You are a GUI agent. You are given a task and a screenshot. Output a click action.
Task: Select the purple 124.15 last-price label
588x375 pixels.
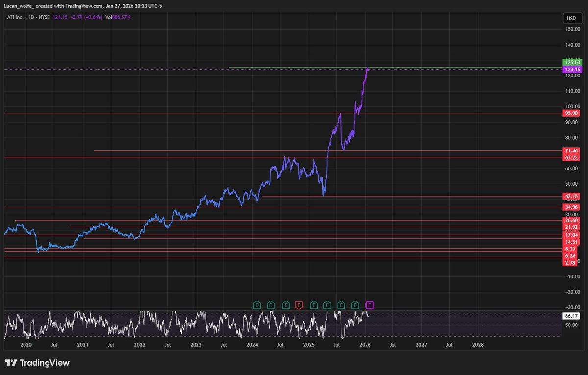click(572, 70)
